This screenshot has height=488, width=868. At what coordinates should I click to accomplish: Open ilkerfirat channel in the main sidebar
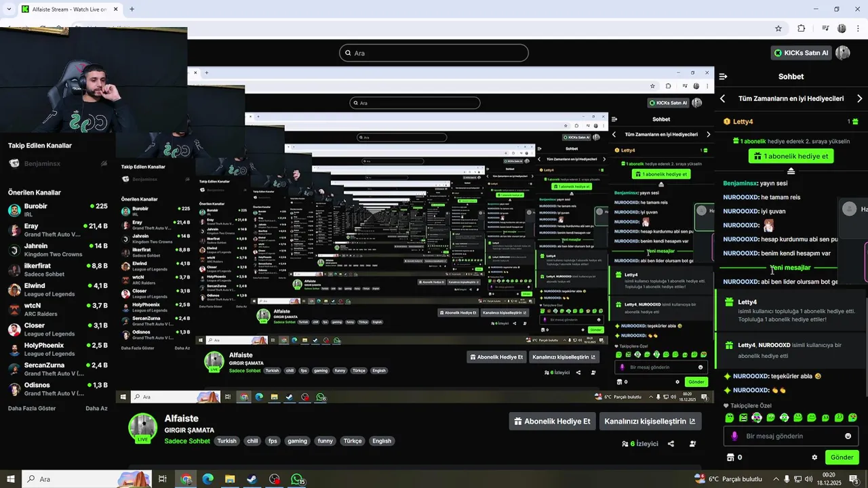(58, 270)
